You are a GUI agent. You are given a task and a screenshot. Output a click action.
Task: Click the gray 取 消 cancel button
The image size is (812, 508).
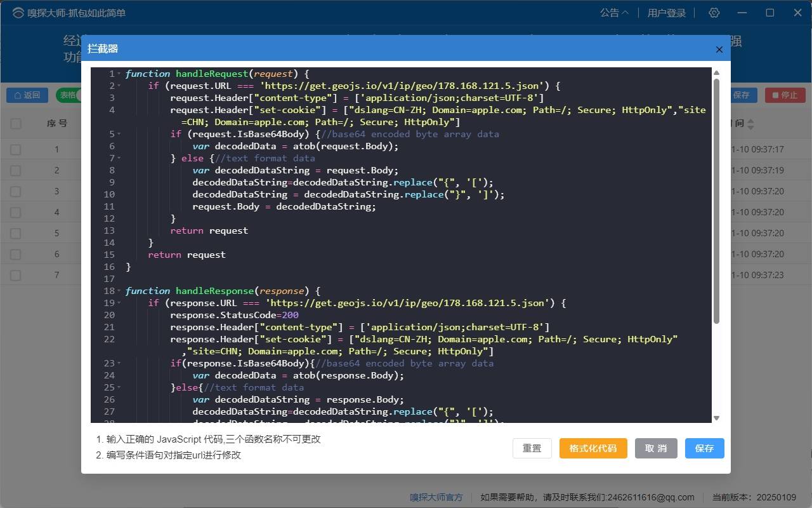(656, 448)
